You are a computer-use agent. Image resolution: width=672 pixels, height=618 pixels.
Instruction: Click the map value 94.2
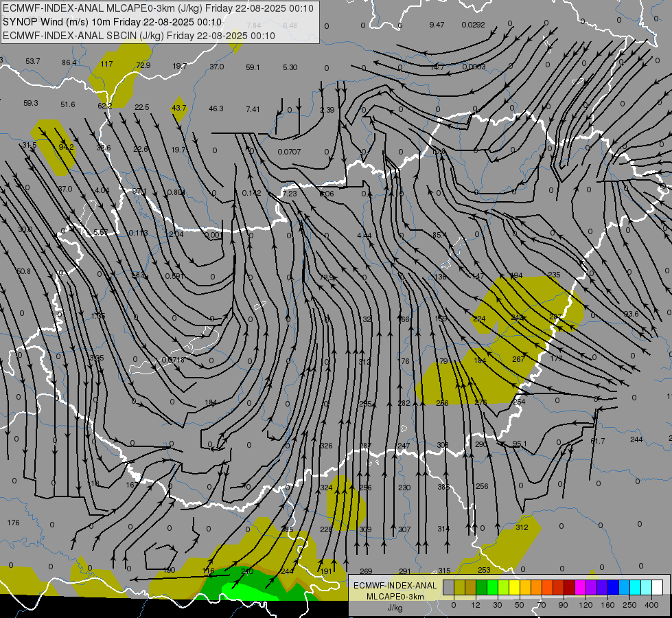tap(66, 147)
